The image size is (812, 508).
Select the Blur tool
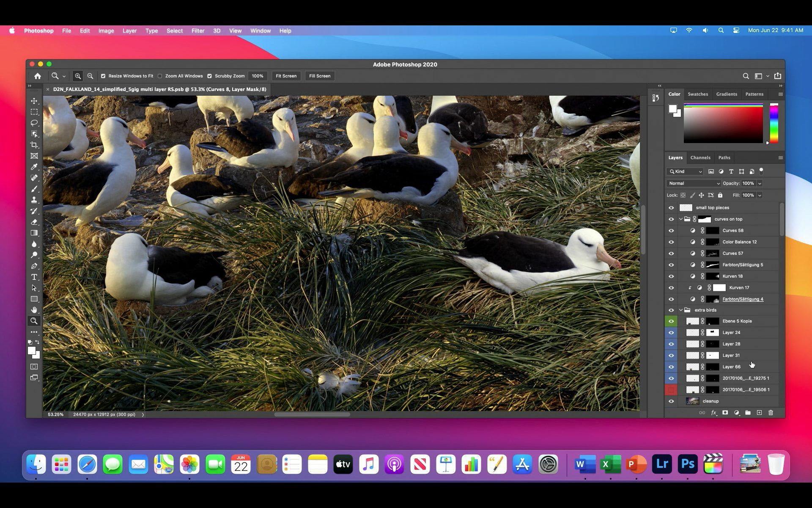click(34, 244)
